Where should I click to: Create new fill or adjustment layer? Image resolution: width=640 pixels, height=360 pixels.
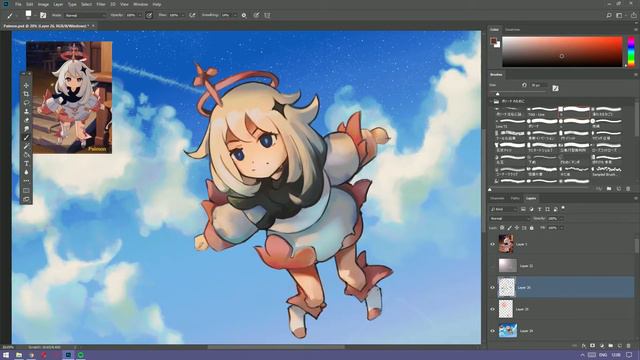point(602,346)
